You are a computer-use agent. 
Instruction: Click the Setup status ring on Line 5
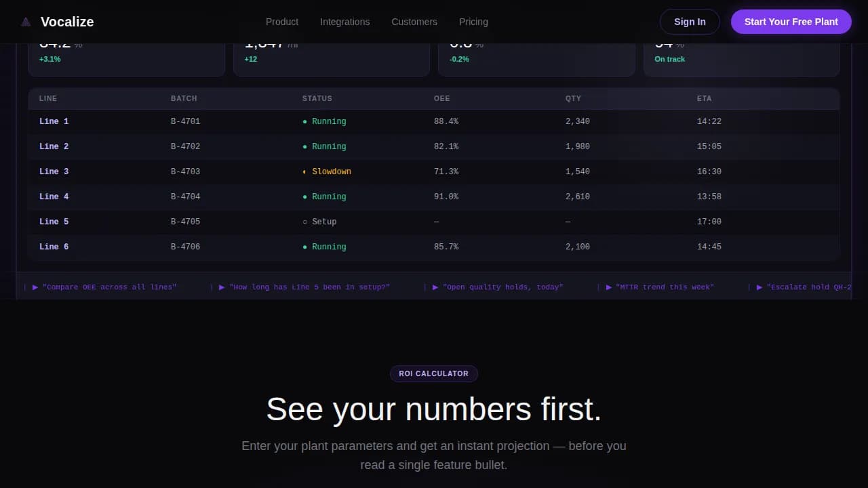(304, 222)
